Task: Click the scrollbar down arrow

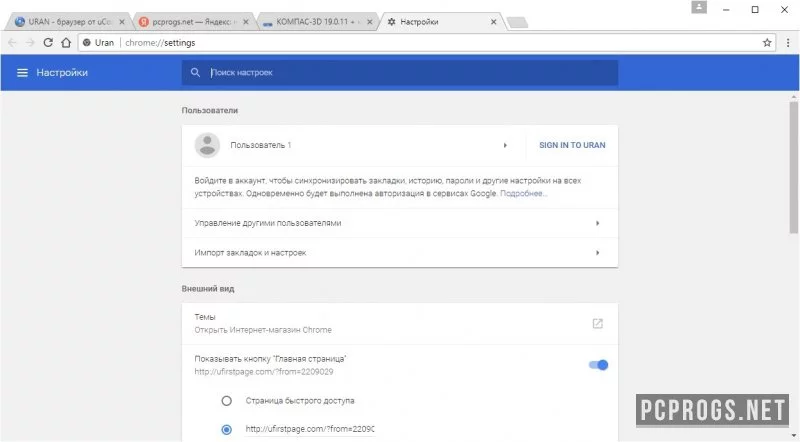Action: [x=794, y=436]
